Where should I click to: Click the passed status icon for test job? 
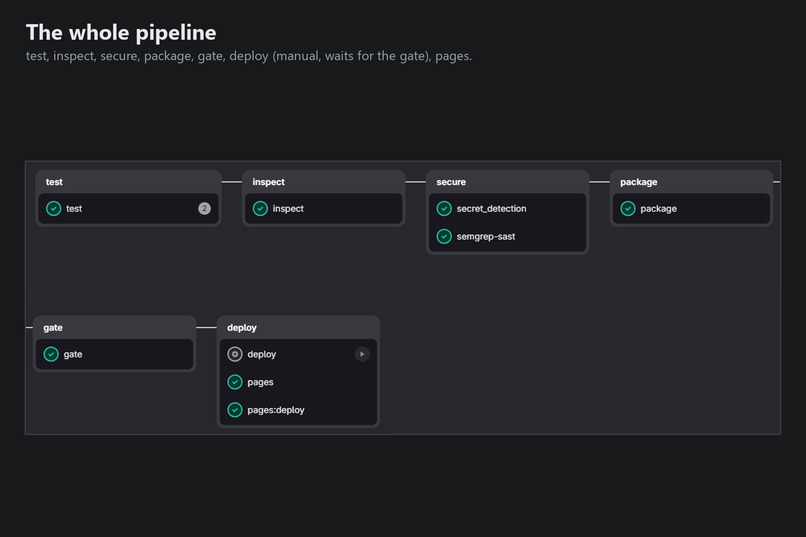pyautogui.click(x=53, y=209)
